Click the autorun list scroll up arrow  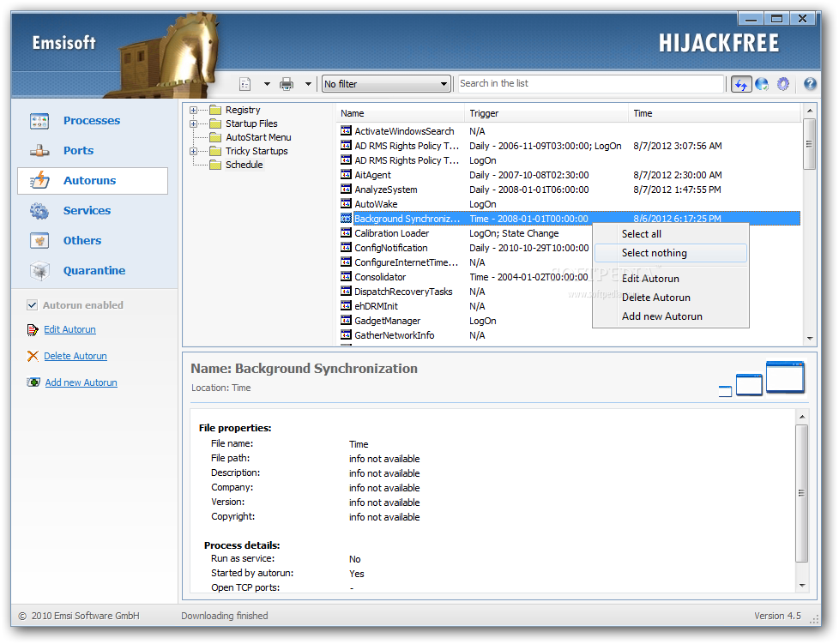810,111
